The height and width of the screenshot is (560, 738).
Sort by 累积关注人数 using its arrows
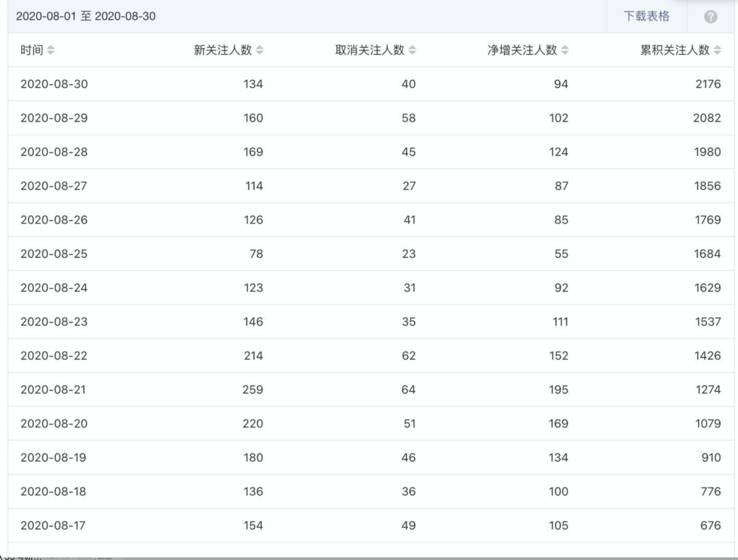point(717,51)
